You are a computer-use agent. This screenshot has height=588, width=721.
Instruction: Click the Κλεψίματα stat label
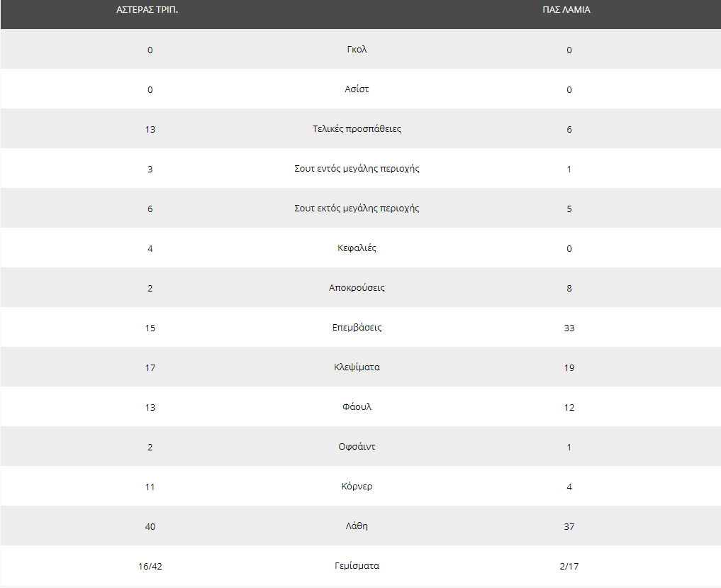pyautogui.click(x=357, y=367)
